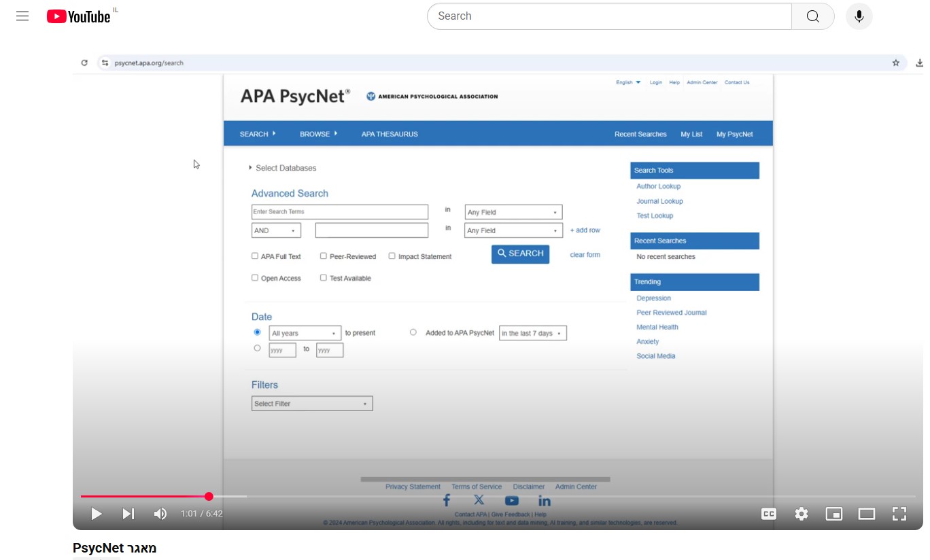The height and width of the screenshot is (560, 930).
Task: Open My List in the navbar
Action: 691,134
